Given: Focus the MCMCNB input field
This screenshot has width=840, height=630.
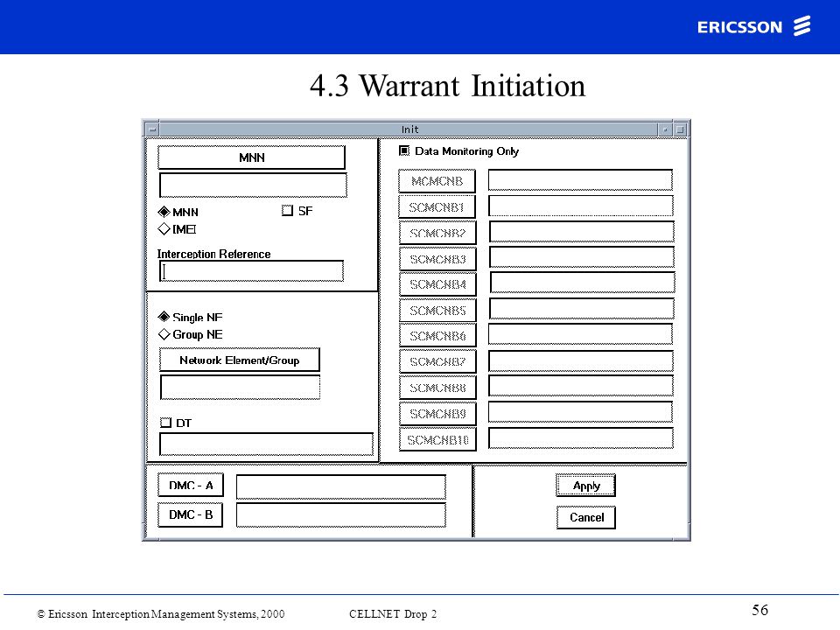Looking at the screenshot, I should (580, 180).
